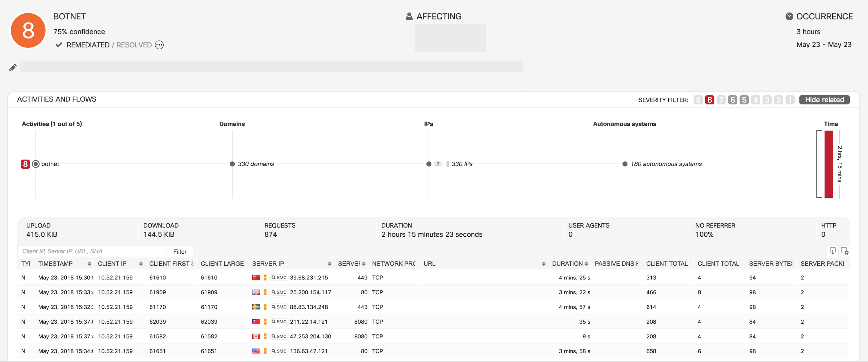Click the download table export icon
The height and width of the screenshot is (362, 868).
pyautogui.click(x=833, y=251)
